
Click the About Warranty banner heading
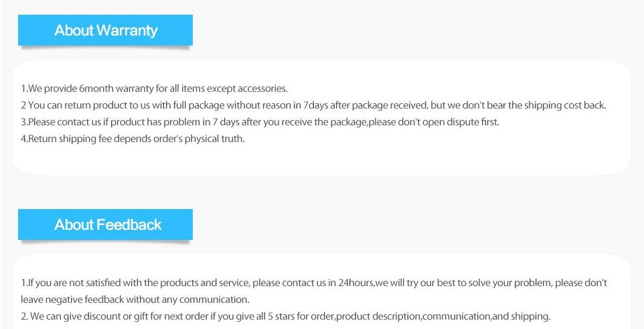(x=106, y=30)
